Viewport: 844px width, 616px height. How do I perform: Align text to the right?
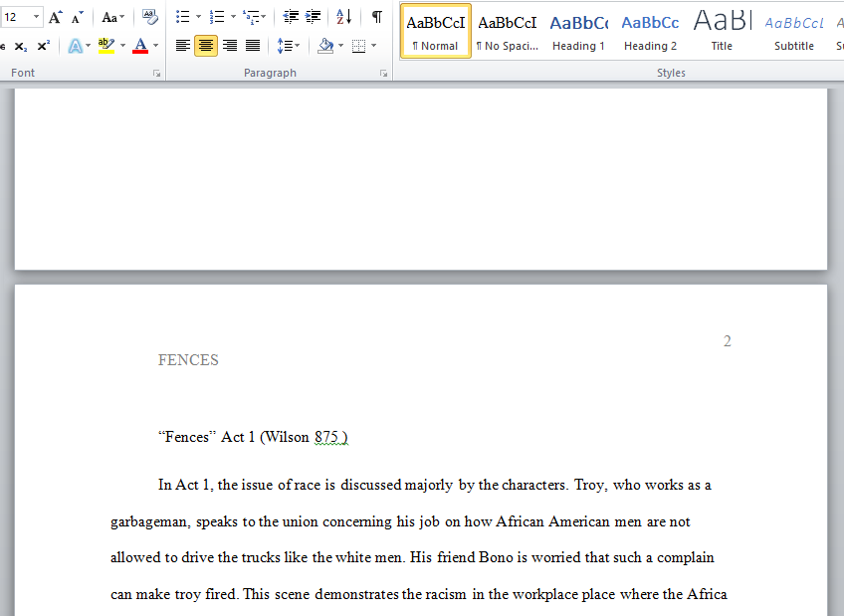(230, 46)
